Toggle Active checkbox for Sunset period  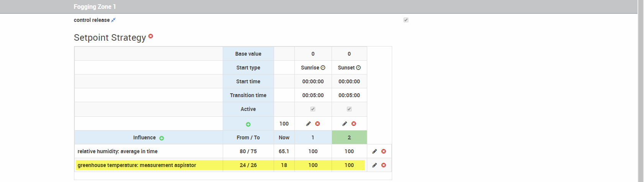tap(349, 109)
